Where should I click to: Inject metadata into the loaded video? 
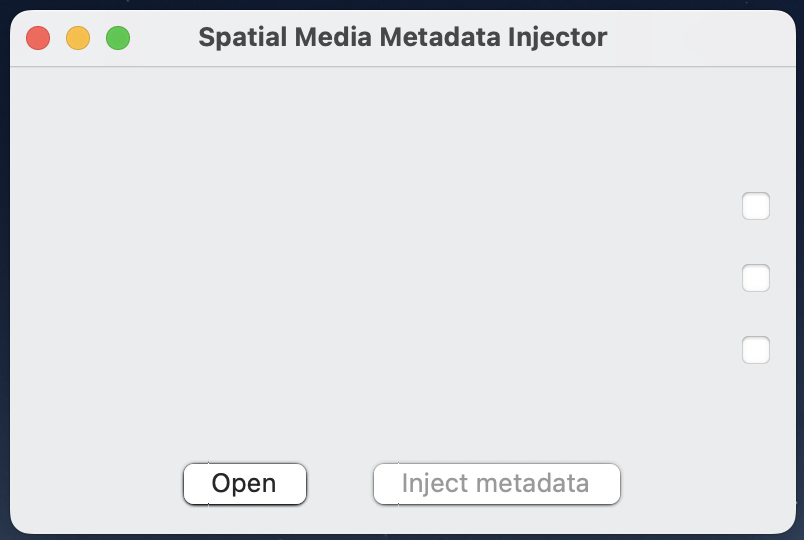[x=497, y=484]
